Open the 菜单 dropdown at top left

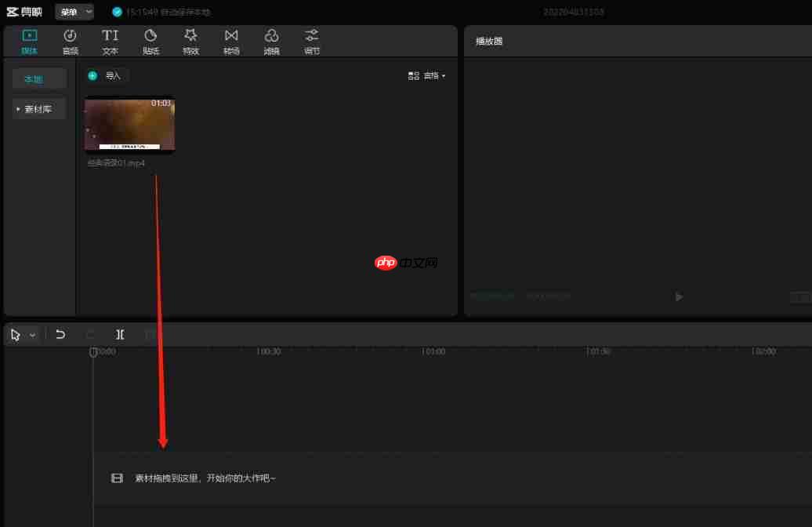pos(74,12)
